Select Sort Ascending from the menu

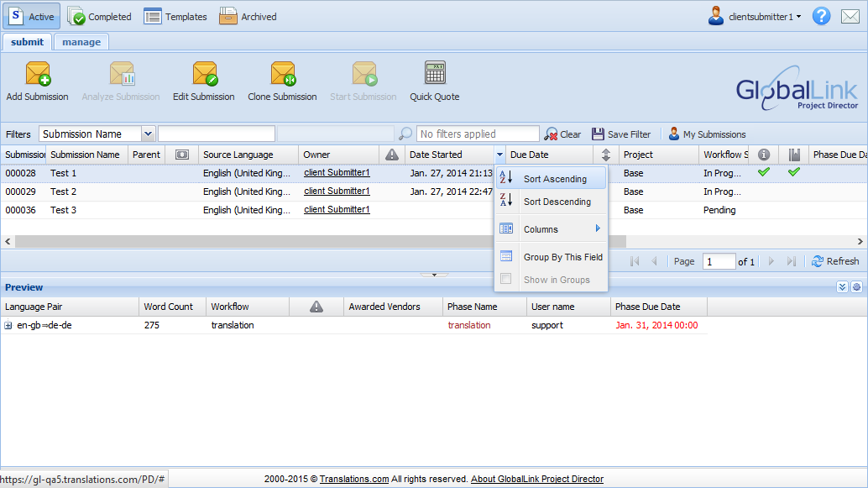coord(552,178)
